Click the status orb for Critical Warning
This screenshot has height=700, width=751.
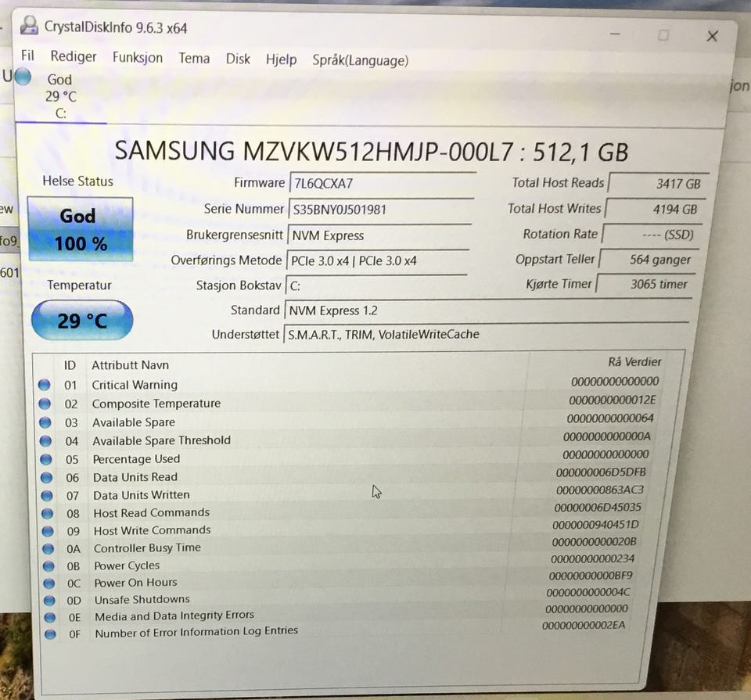[44, 385]
